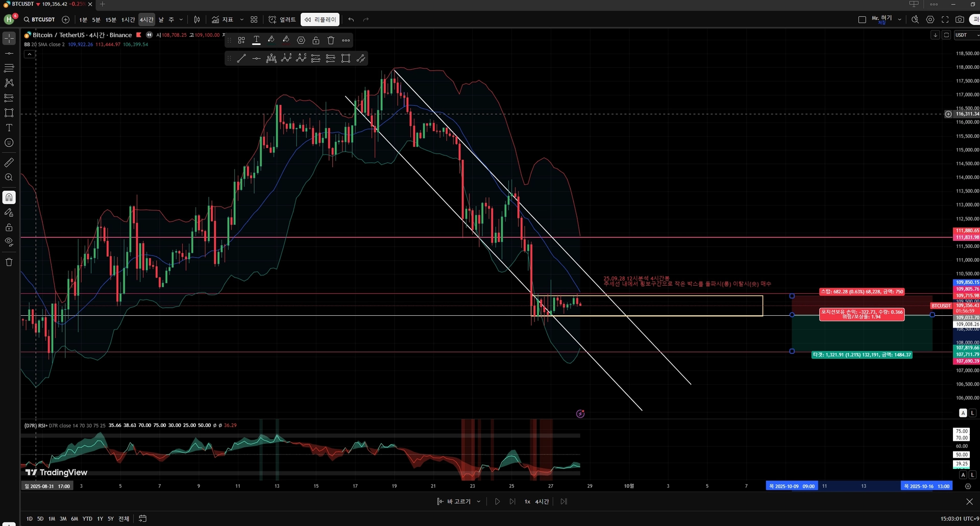Open the trend line tools in the sidebar
Viewport: 980px width, 526px height.
9,53
